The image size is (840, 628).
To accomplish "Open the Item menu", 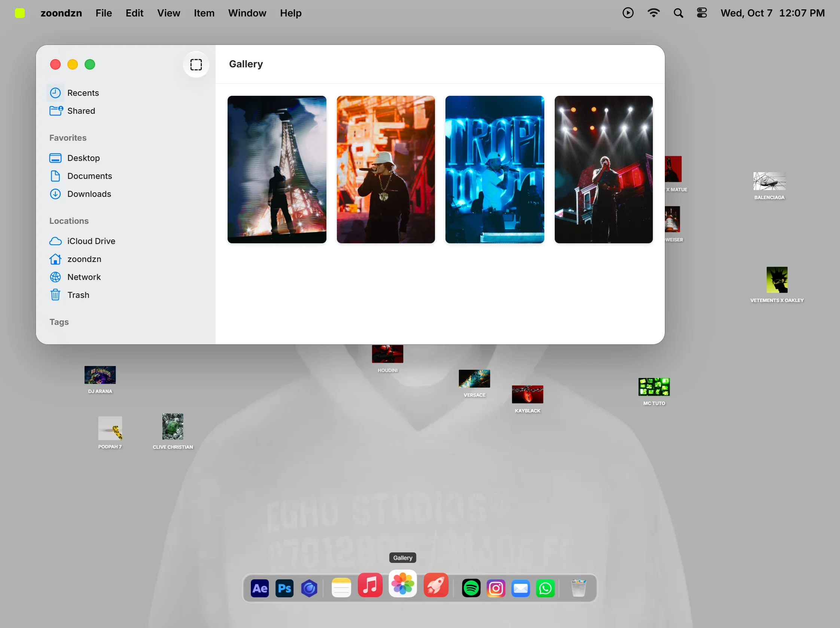I will click(204, 13).
